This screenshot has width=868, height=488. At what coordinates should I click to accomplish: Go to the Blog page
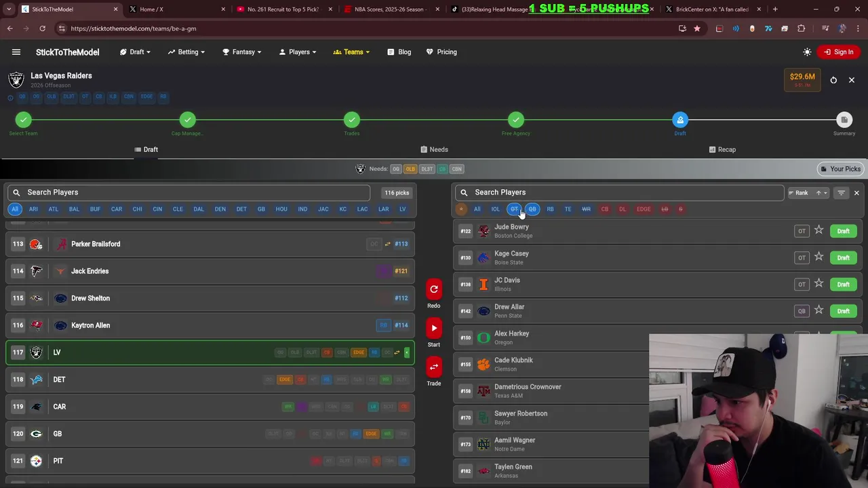click(x=399, y=52)
